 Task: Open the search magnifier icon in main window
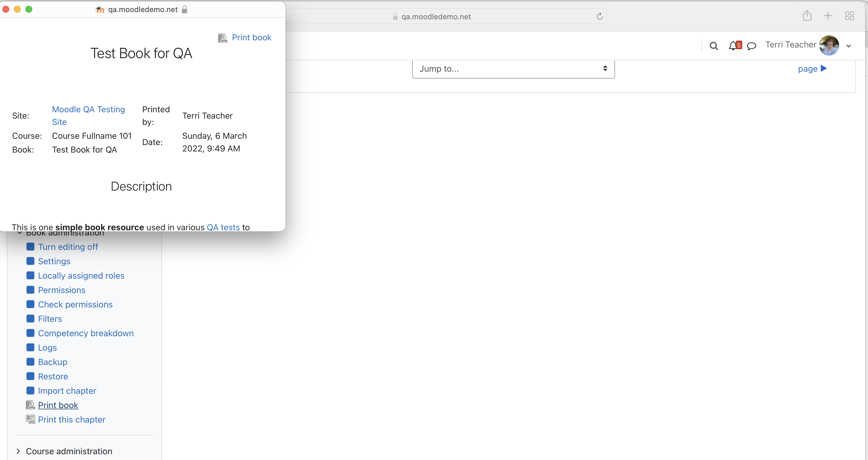[x=714, y=45]
